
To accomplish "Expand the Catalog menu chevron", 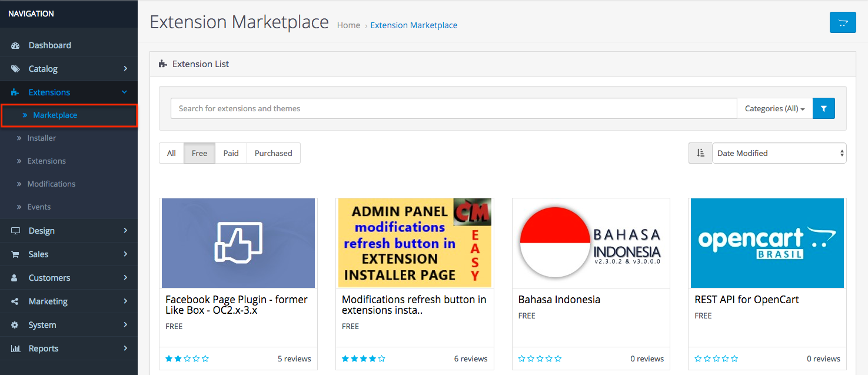I will [125, 69].
